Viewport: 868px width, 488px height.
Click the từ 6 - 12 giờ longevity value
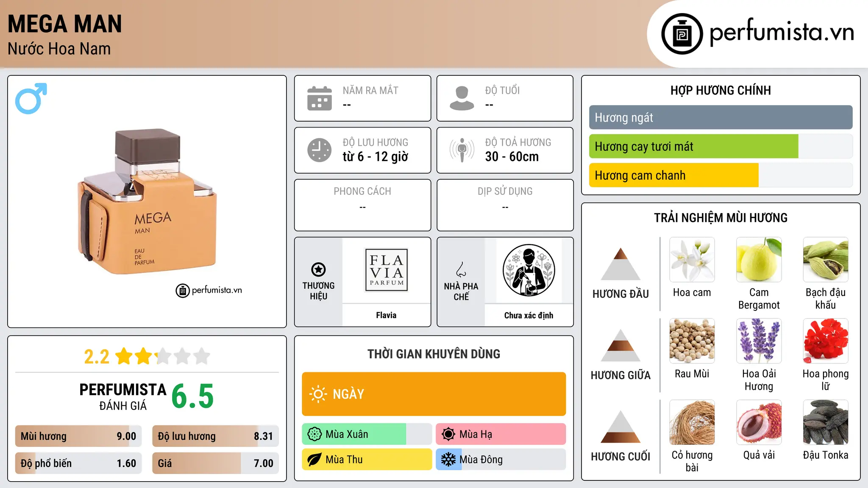coord(376,157)
